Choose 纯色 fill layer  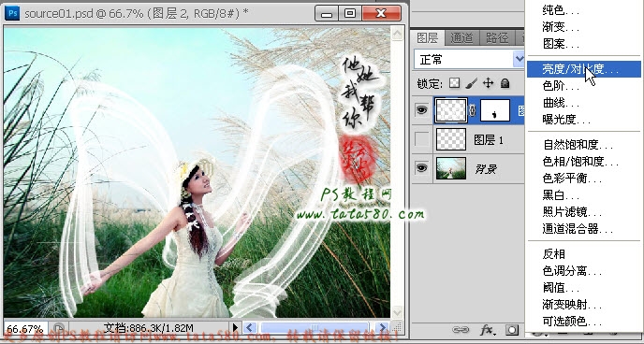click(x=584, y=10)
